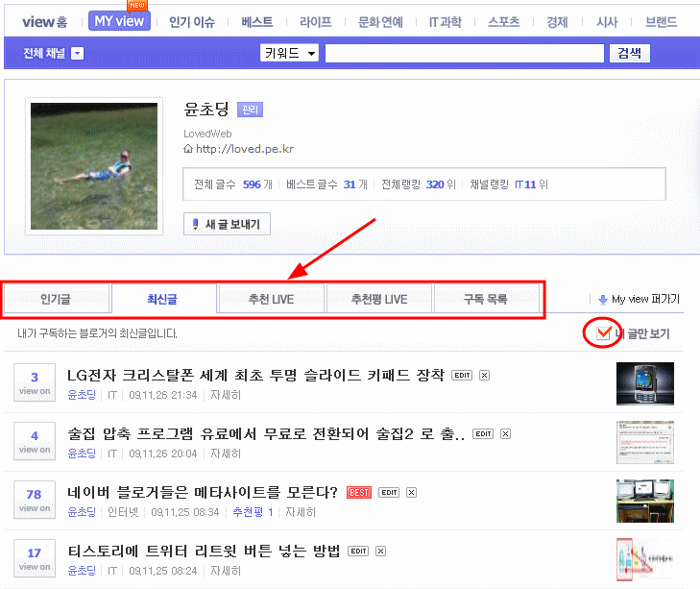Screen dimensions: 700x589
Task: Switch to the 추천 LIVE tab
Action: tap(272, 299)
